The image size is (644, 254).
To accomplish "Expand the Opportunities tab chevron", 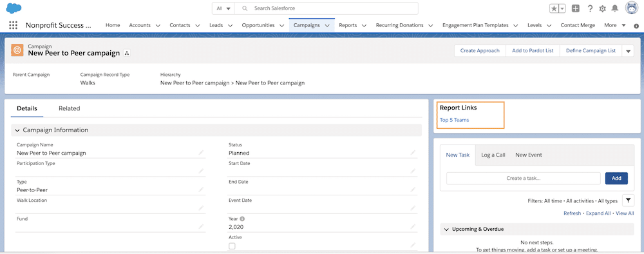I will click(x=282, y=26).
